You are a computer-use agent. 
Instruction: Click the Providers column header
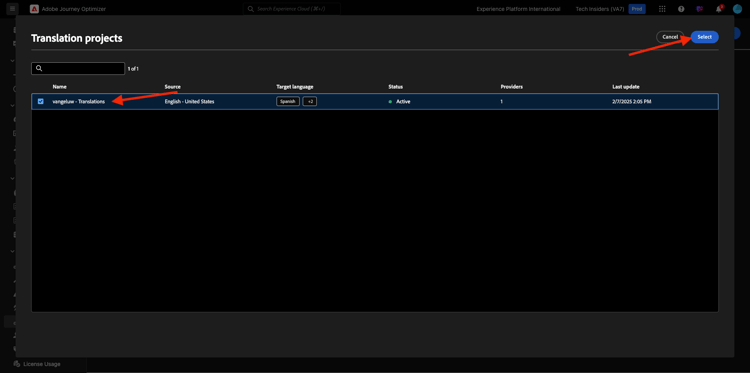511,87
